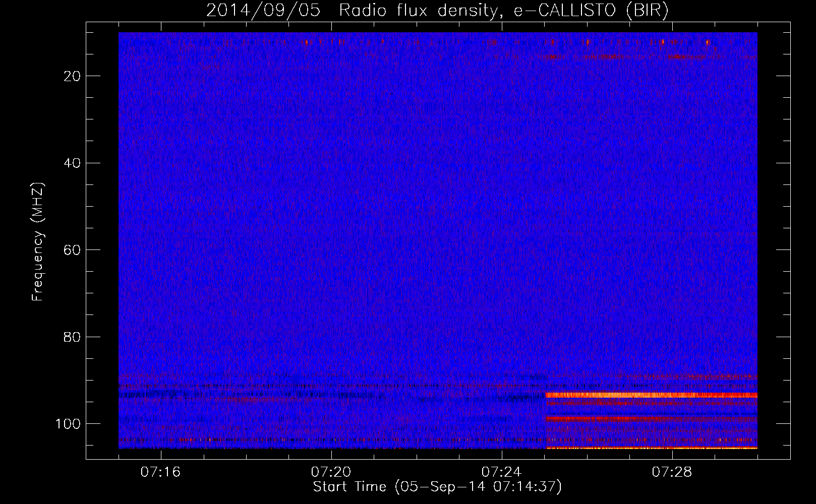Click the 'Frequency (MHZ)' axis label

(38, 242)
